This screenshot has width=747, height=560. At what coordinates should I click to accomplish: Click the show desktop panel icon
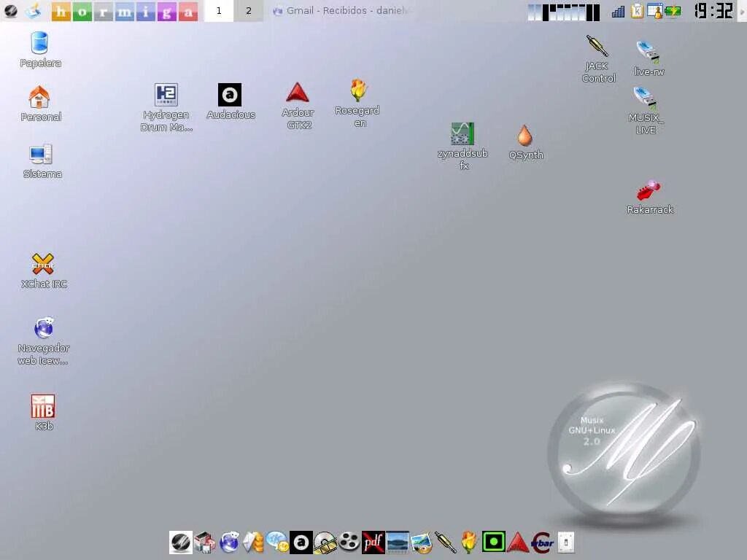tap(34, 10)
